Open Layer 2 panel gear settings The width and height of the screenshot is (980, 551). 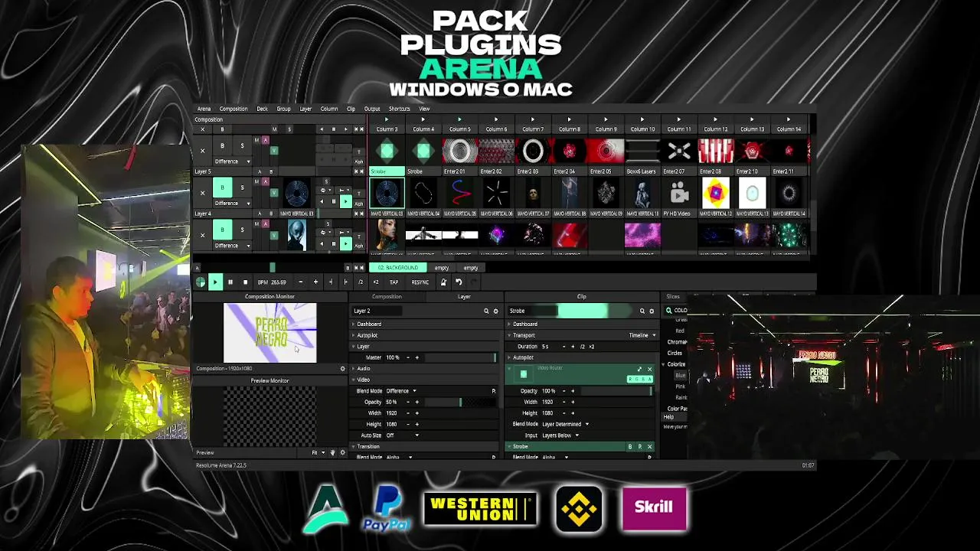click(495, 311)
